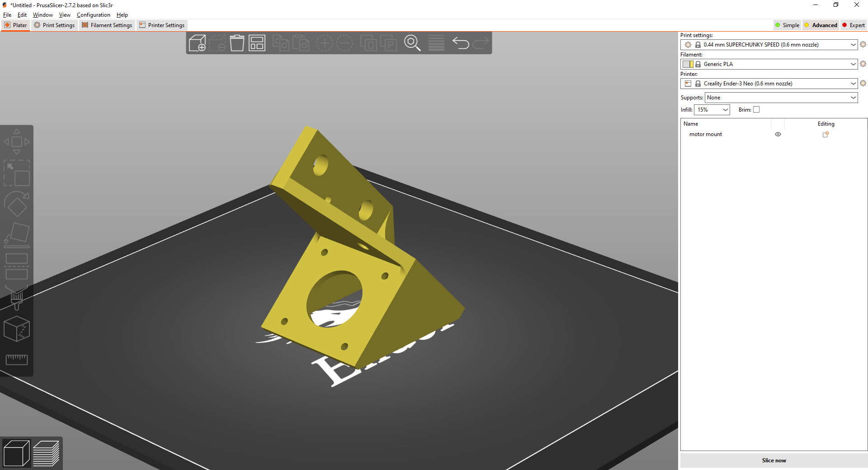Click the Add model icon in toolbar
Screen dimensions: 868x470
(x=197, y=43)
